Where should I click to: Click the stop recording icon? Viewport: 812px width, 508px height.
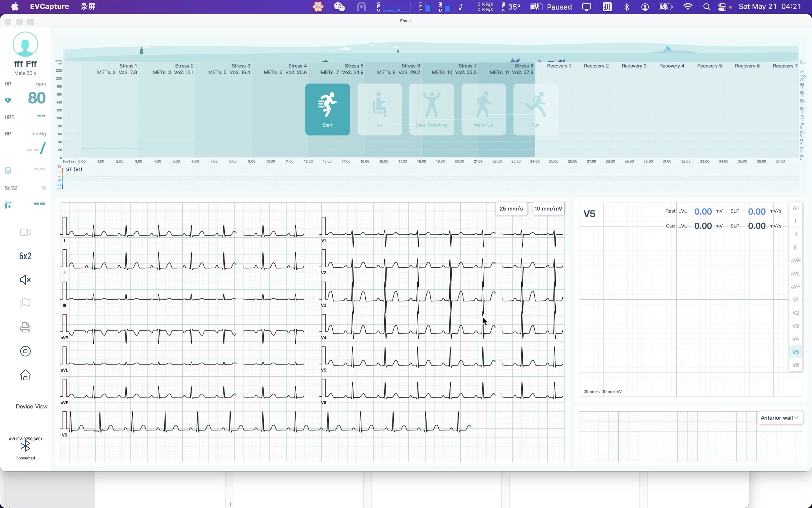coord(25,351)
